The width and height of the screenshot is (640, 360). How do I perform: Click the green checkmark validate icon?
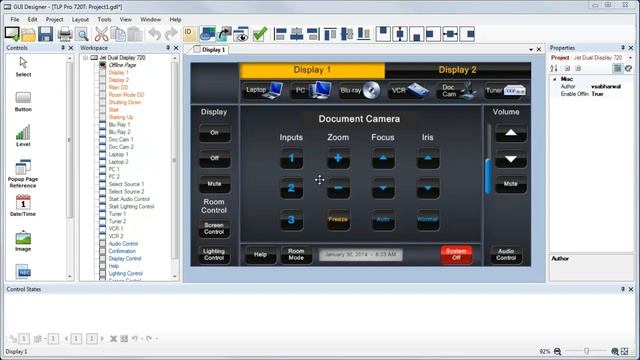[x=260, y=34]
